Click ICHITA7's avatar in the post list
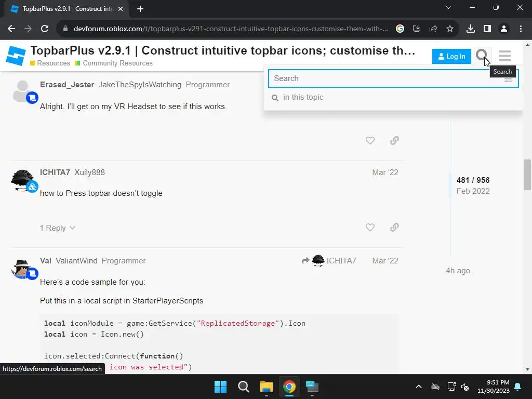 (22, 180)
